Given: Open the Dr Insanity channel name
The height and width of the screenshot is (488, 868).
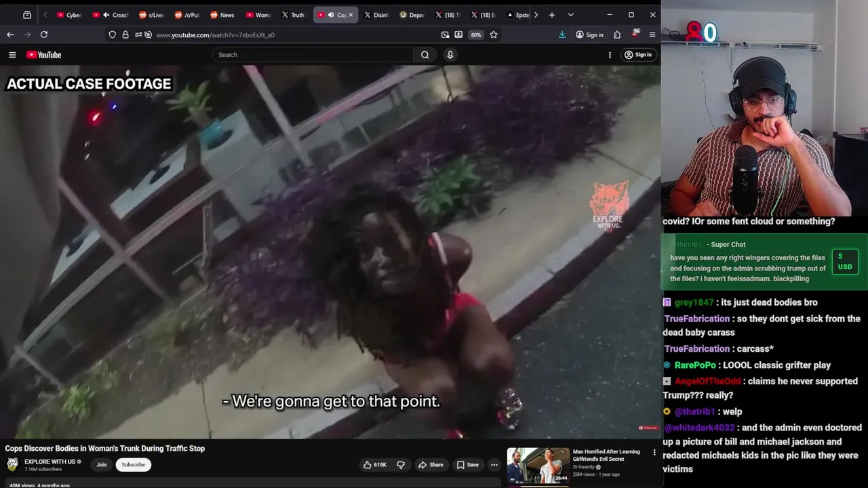Looking at the screenshot, I should (585, 467).
